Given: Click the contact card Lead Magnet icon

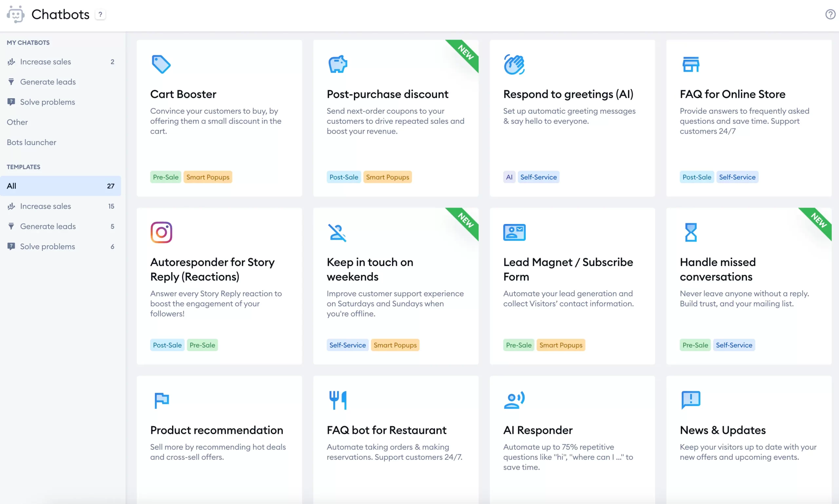Looking at the screenshot, I should [x=514, y=232].
